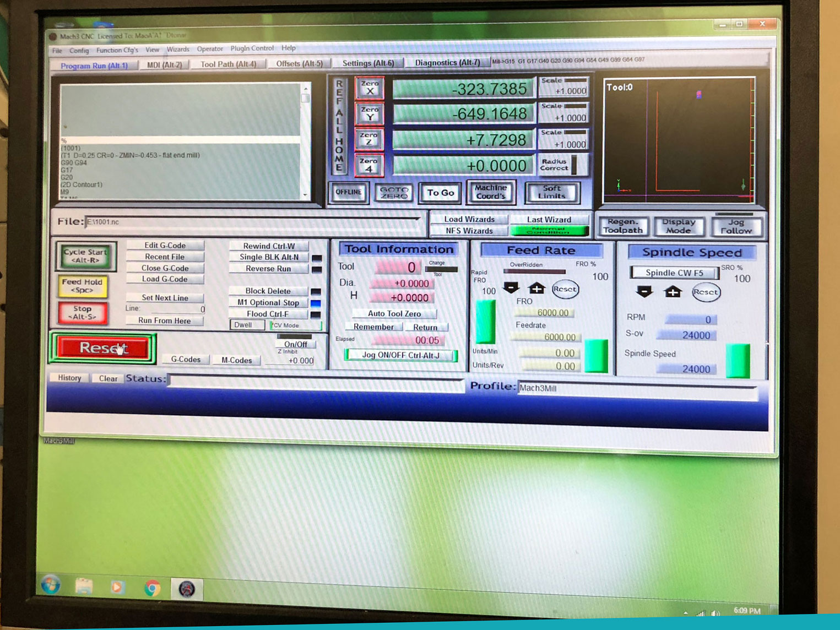Click the G-code window scrollbar
Viewport: 840px width, 630px height.
pos(305,141)
